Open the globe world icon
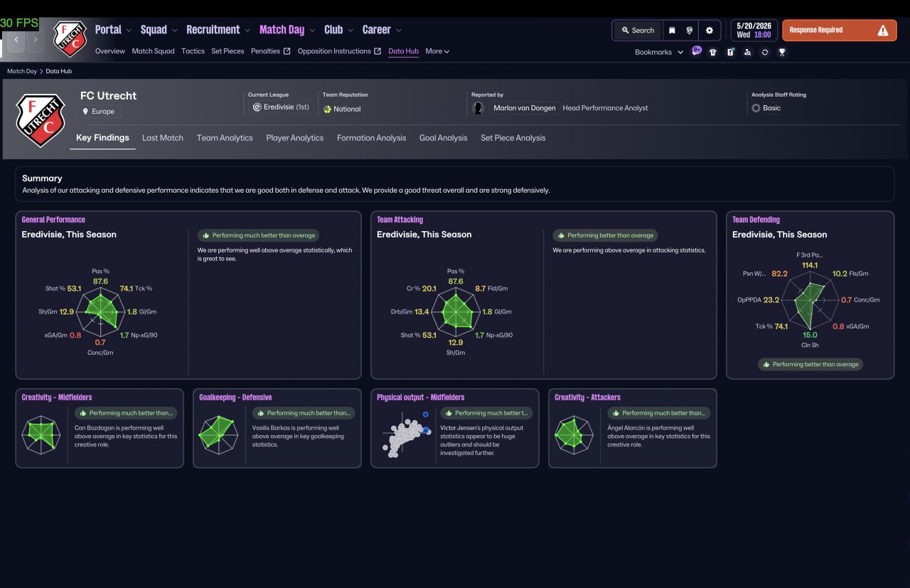The height and width of the screenshot is (588, 910). [x=690, y=31]
